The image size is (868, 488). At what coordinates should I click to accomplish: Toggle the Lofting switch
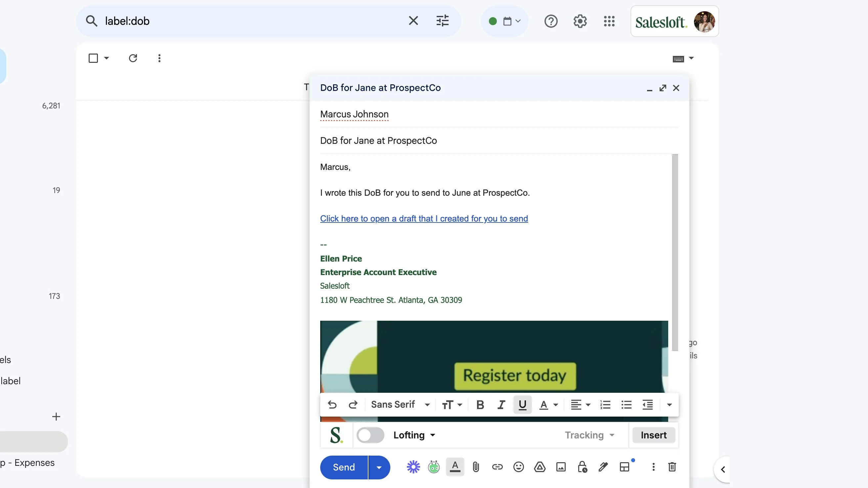click(370, 435)
